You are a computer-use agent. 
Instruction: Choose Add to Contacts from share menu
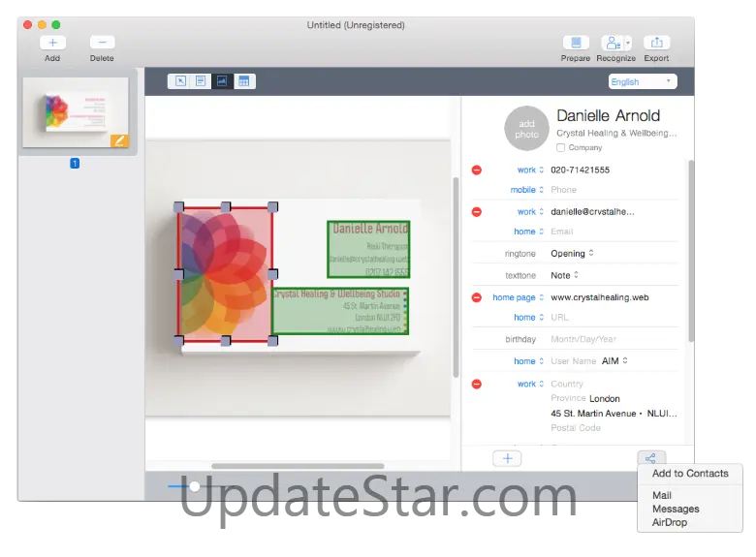(690, 474)
